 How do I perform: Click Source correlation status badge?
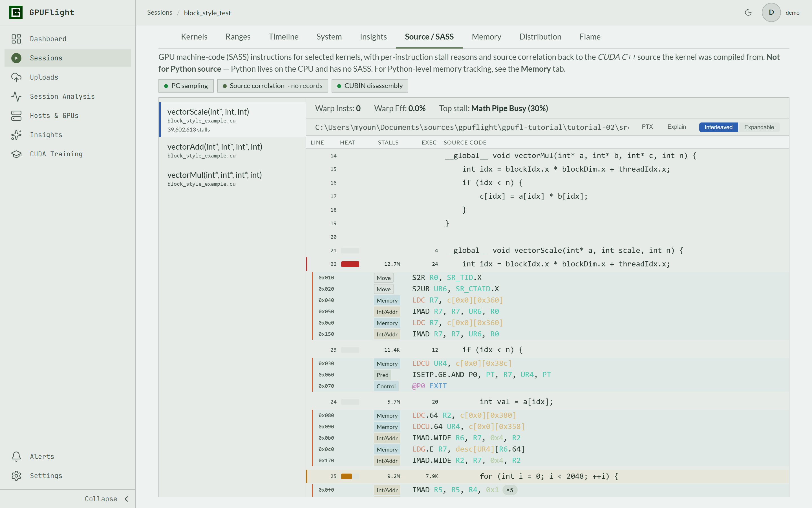click(272, 86)
